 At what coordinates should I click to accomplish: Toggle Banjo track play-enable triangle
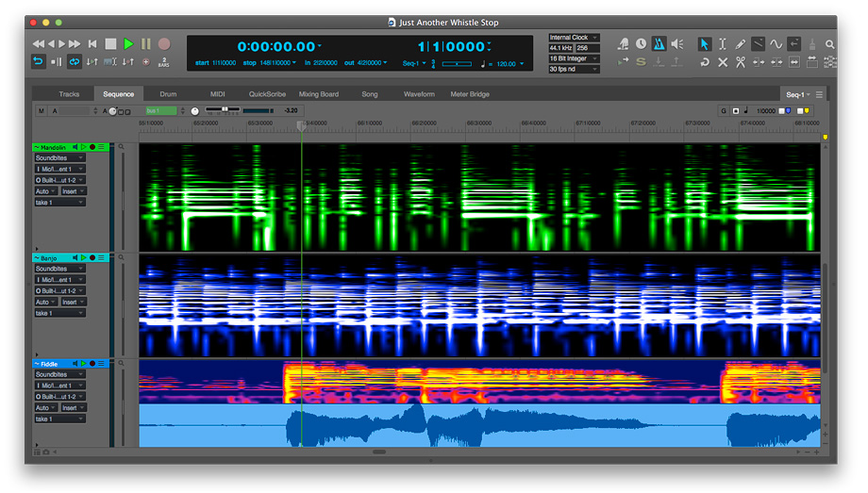[84, 258]
